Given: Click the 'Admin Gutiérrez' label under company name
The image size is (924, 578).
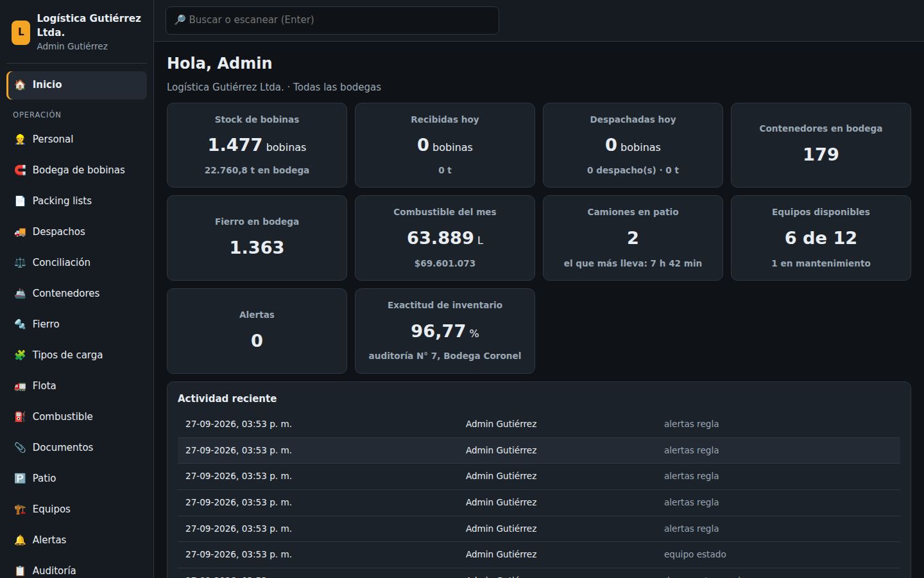Looking at the screenshot, I should (72, 46).
